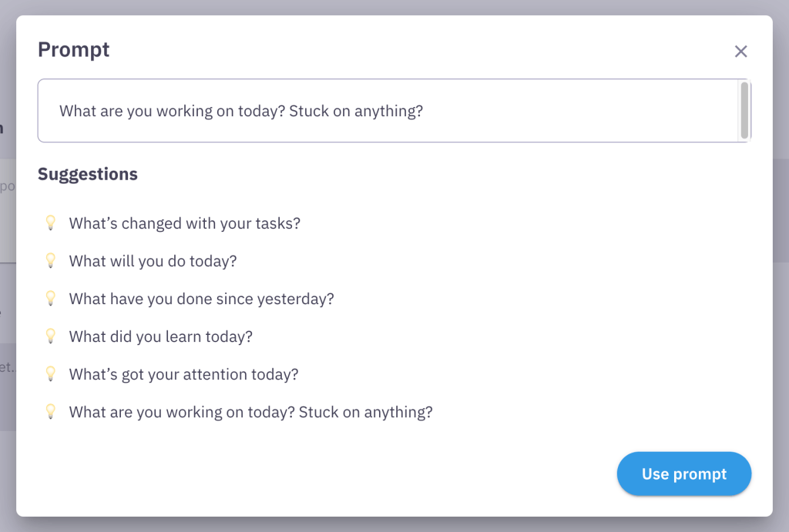Click lightbulb beside last suggestion "Stuck on anything?"
789x532 pixels.
(x=51, y=411)
